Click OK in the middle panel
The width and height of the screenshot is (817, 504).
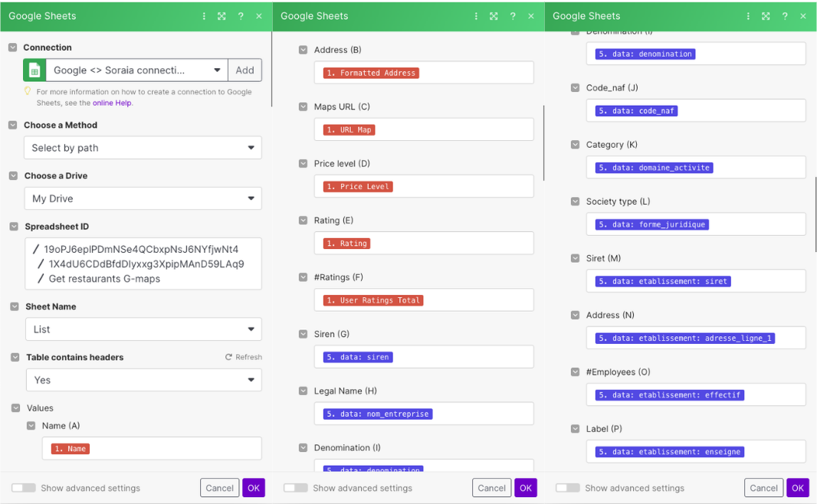pyautogui.click(x=526, y=488)
